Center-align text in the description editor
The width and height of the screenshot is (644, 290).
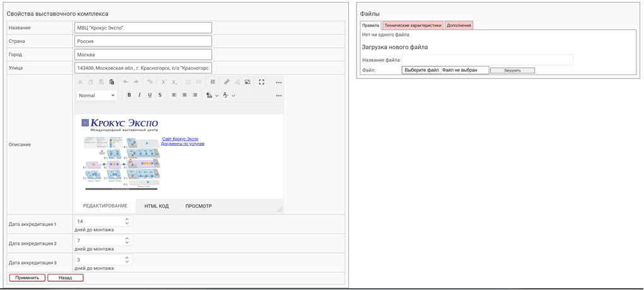[184, 96]
